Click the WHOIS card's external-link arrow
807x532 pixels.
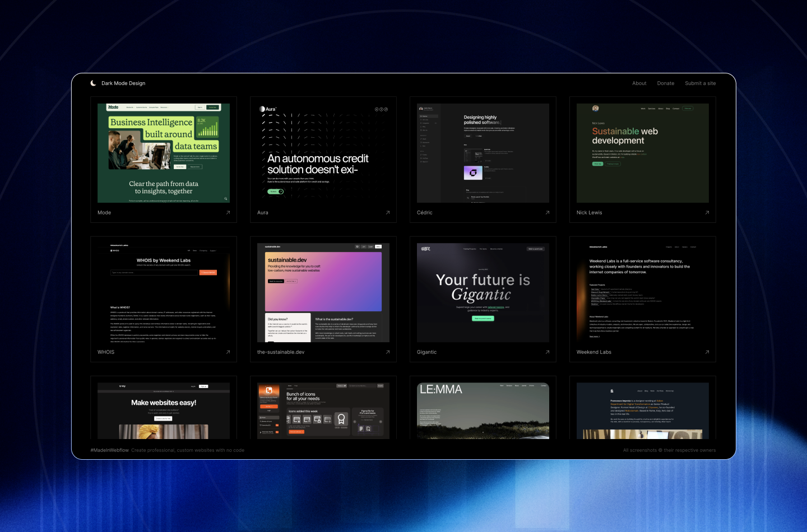(228, 352)
